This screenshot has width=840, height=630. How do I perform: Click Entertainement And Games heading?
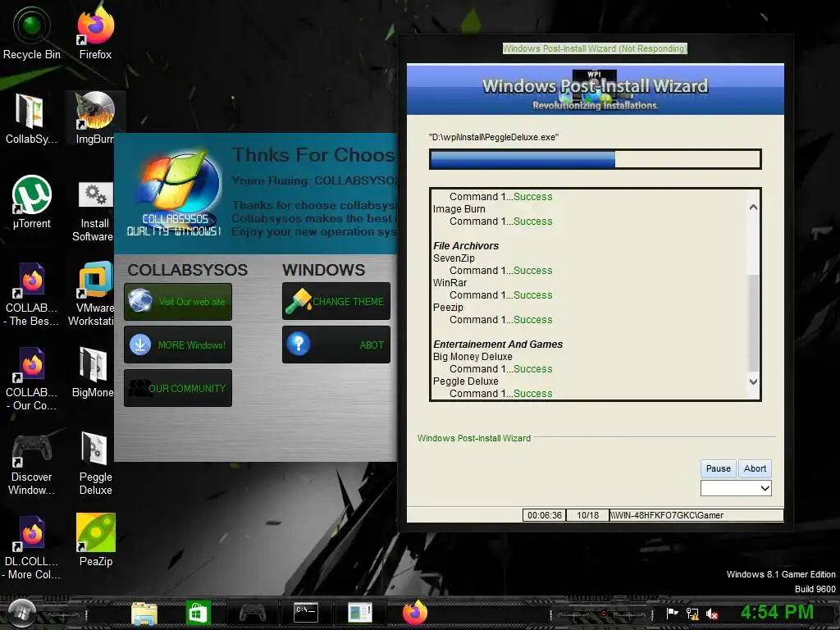498,345
